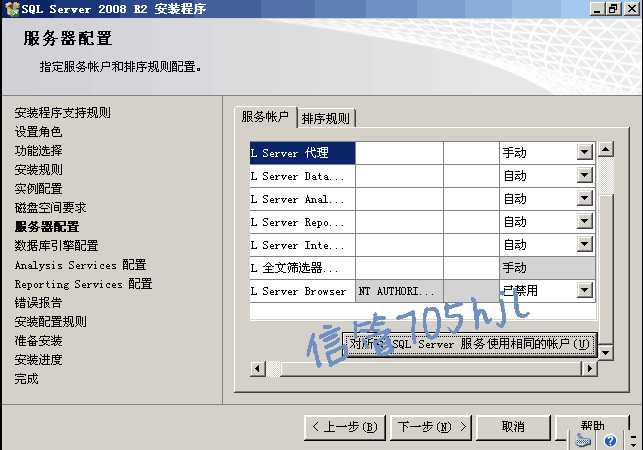
Task: Click Reporting Services 配置 step
Action: pyautogui.click(x=83, y=283)
